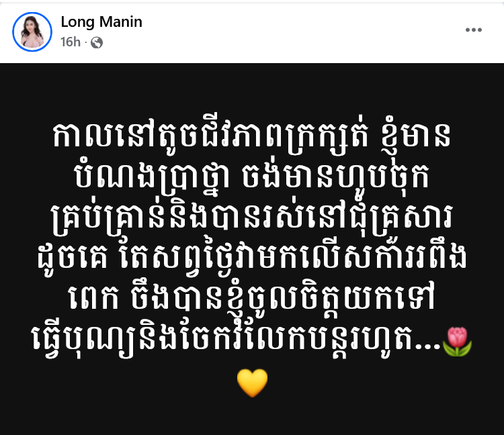Screen dimensions: 504x435
Task: Click the black area below the yellow heart
Action: pos(252,417)
